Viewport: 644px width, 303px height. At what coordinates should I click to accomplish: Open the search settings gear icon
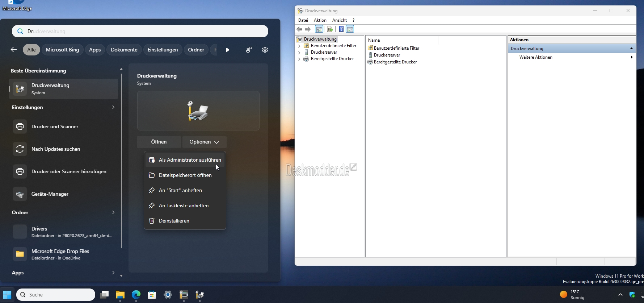pyautogui.click(x=265, y=50)
